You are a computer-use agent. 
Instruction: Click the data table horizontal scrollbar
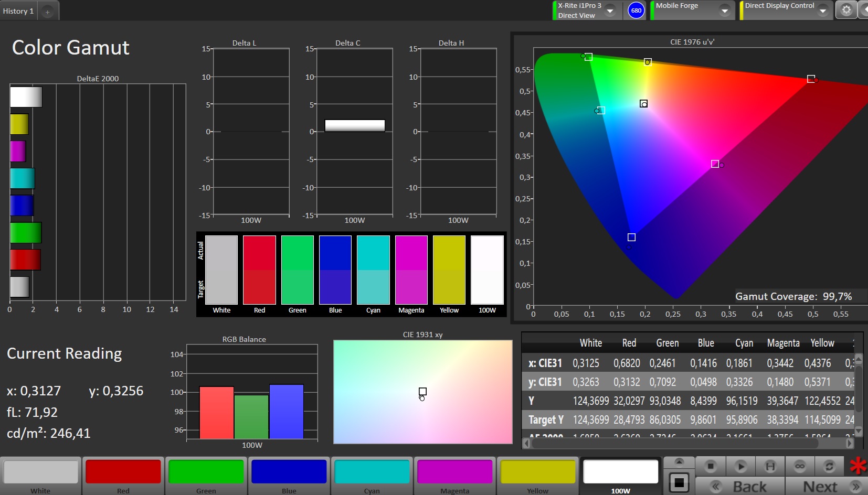674,444
